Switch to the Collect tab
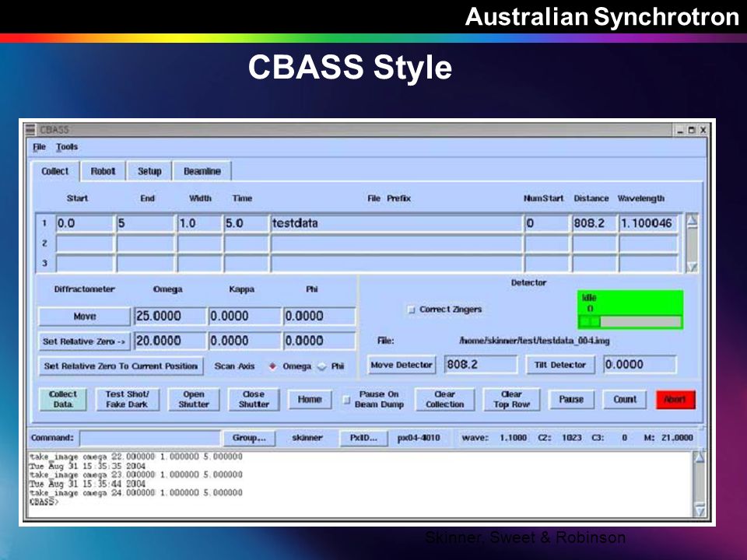 [x=54, y=171]
